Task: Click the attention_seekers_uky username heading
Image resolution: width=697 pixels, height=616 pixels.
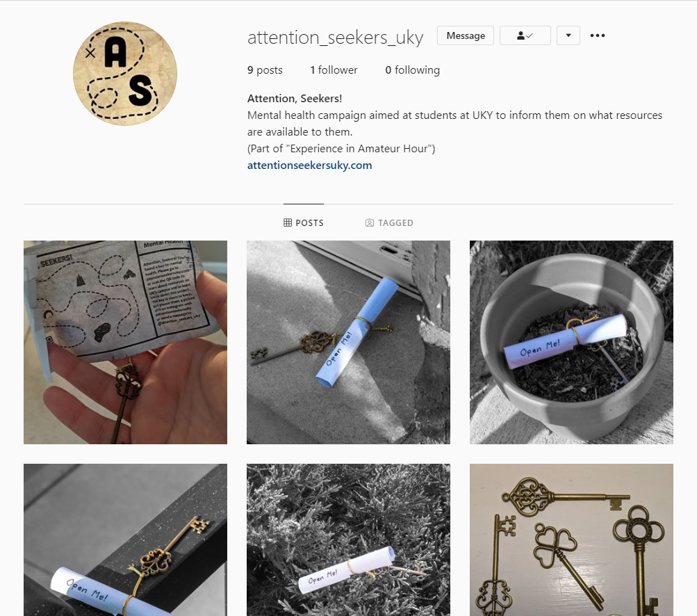Action: coord(335,38)
